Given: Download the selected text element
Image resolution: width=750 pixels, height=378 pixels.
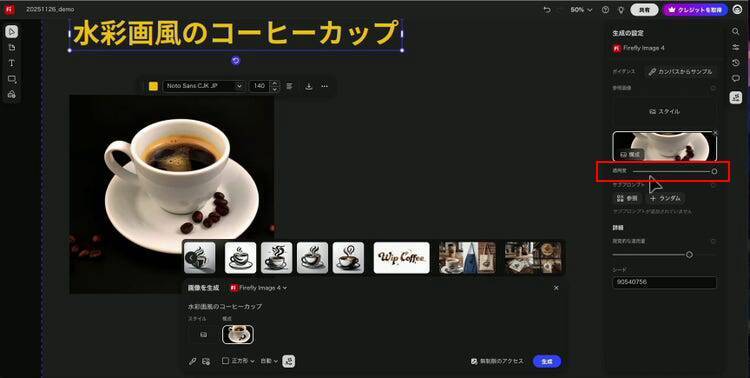Looking at the screenshot, I should click(x=309, y=86).
